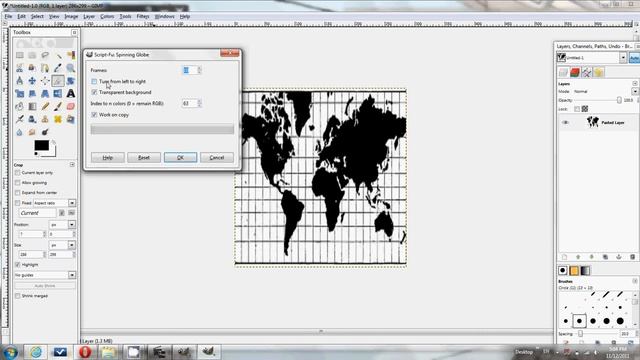The image size is (640, 360).
Task: Enable Current layer only checkbox
Action: pyautogui.click(x=18, y=173)
